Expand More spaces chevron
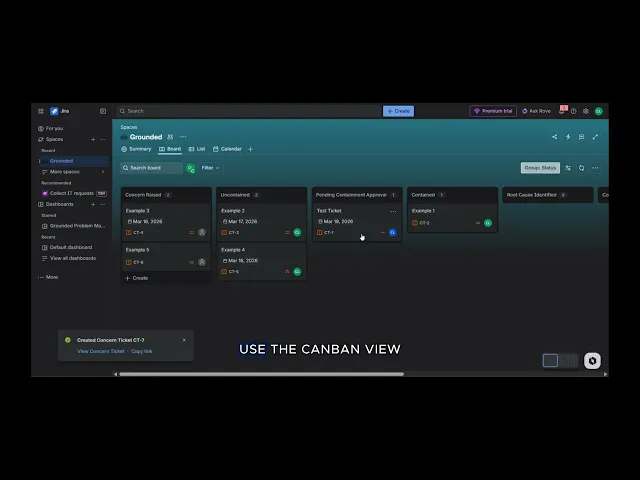The width and height of the screenshot is (640, 480). click(103, 172)
